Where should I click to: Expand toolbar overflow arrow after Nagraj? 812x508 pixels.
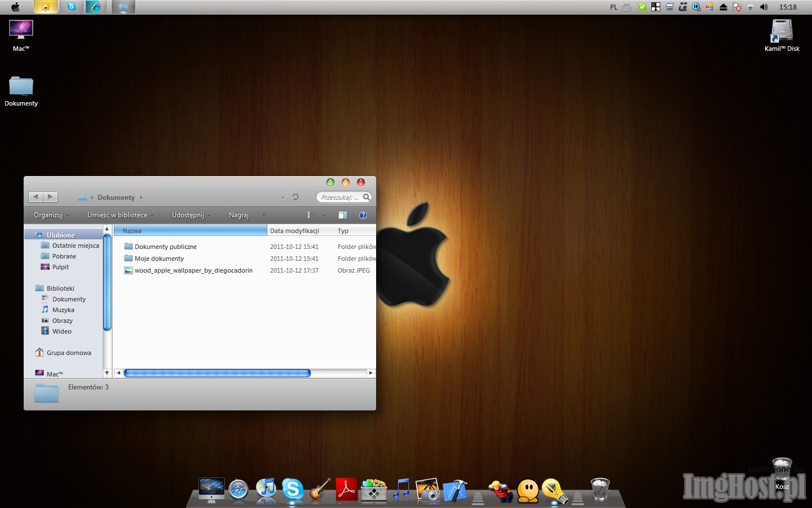tap(264, 215)
